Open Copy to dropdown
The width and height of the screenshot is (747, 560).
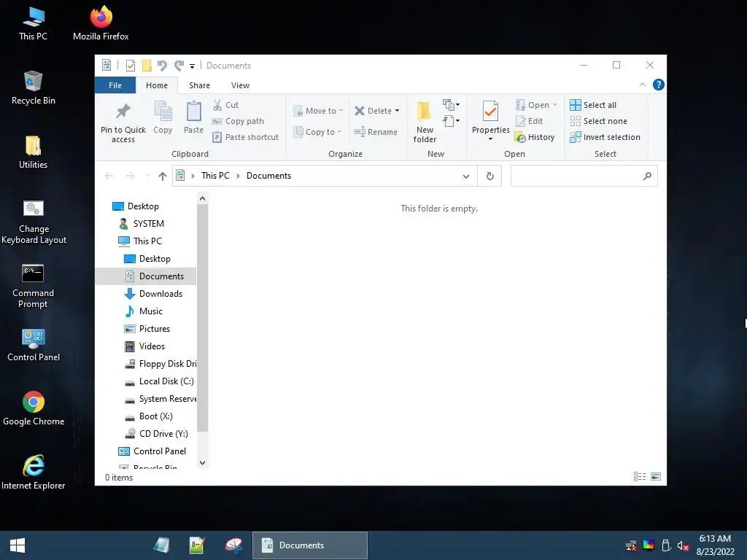click(318, 132)
